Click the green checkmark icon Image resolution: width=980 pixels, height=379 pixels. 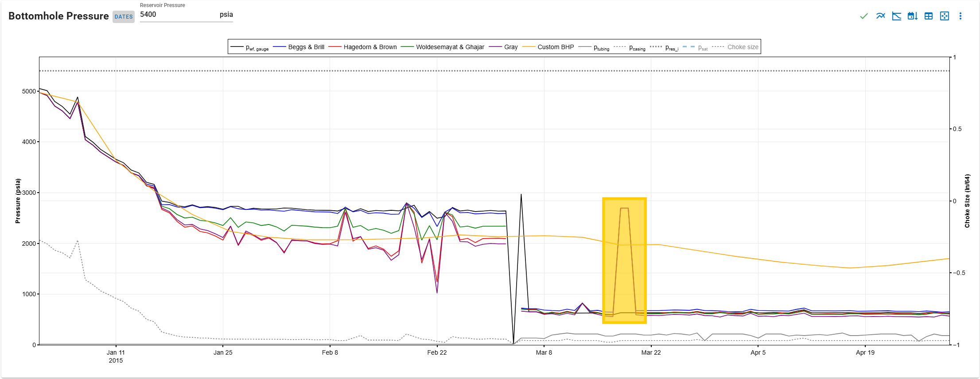(863, 16)
